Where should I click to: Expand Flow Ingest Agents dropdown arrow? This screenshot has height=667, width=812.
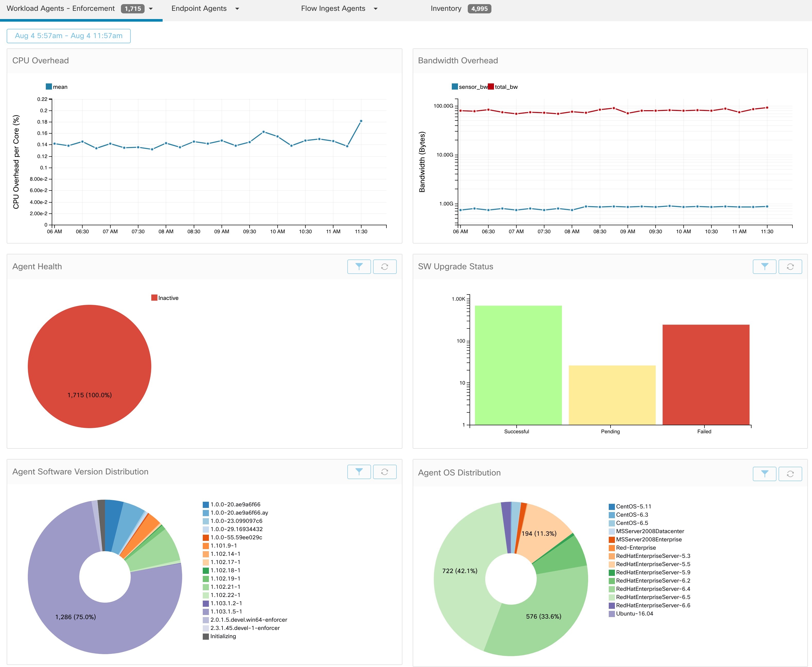[375, 8]
